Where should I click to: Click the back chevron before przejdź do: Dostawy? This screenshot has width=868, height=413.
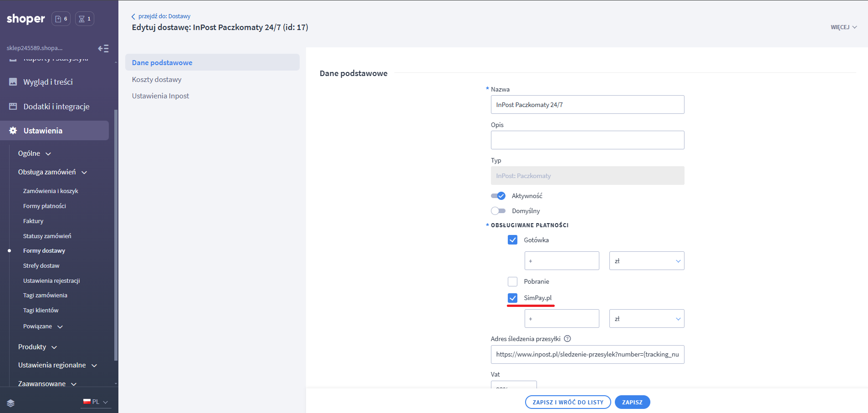133,16
